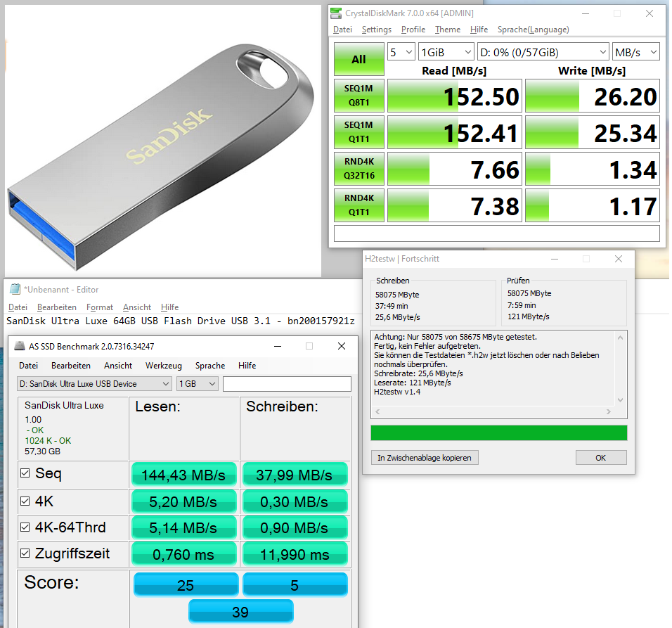Open the test count dropdown showing 5

coord(401,52)
